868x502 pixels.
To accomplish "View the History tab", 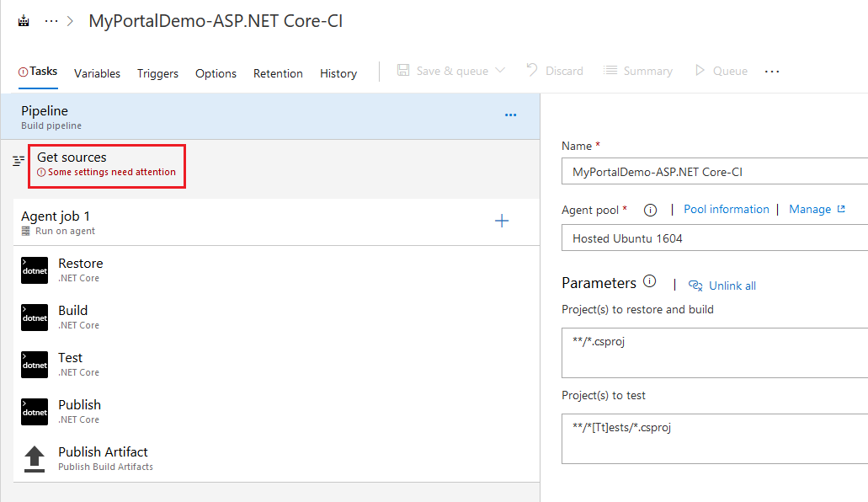I will (338, 73).
